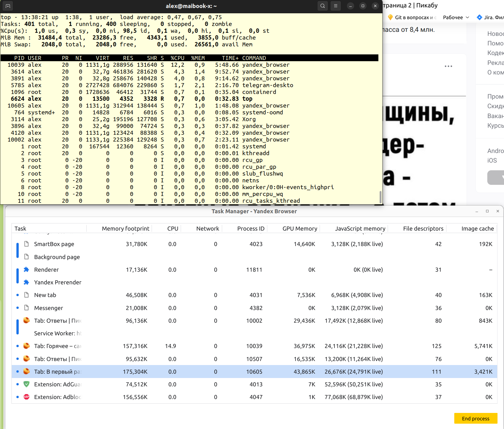Click the End process button
504x429 pixels.
tap(476, 418)
